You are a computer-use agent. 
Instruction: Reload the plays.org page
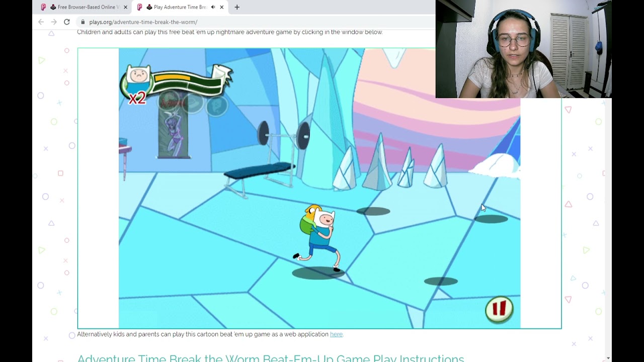(x=67, y=22)
